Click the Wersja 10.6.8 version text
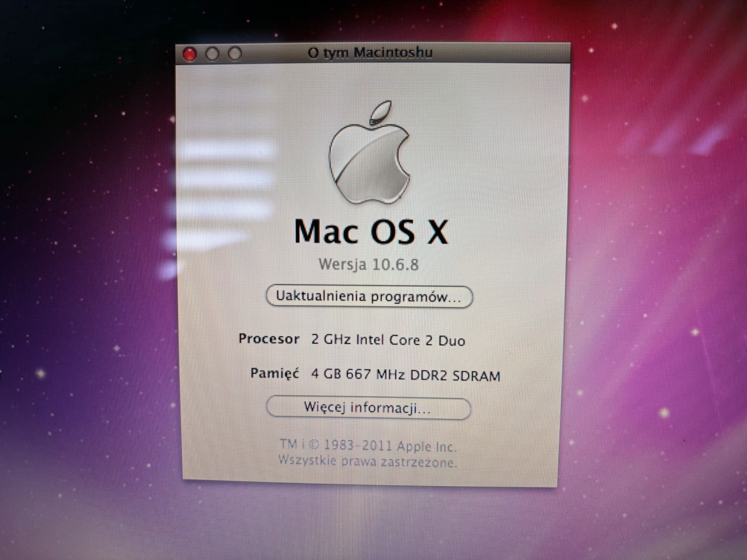The width and height of the screenshot is (747, 560). click(369, 264)
